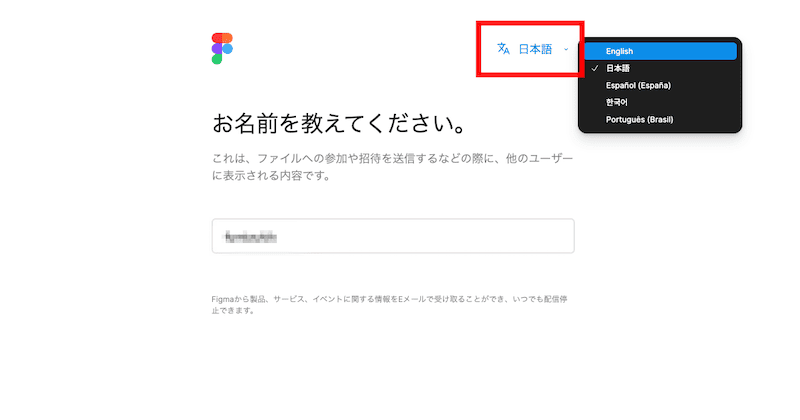Click the blurred name text in field
Image resolution: width=800 pixels, height=420 pixels.
click(x=251, y=237)
